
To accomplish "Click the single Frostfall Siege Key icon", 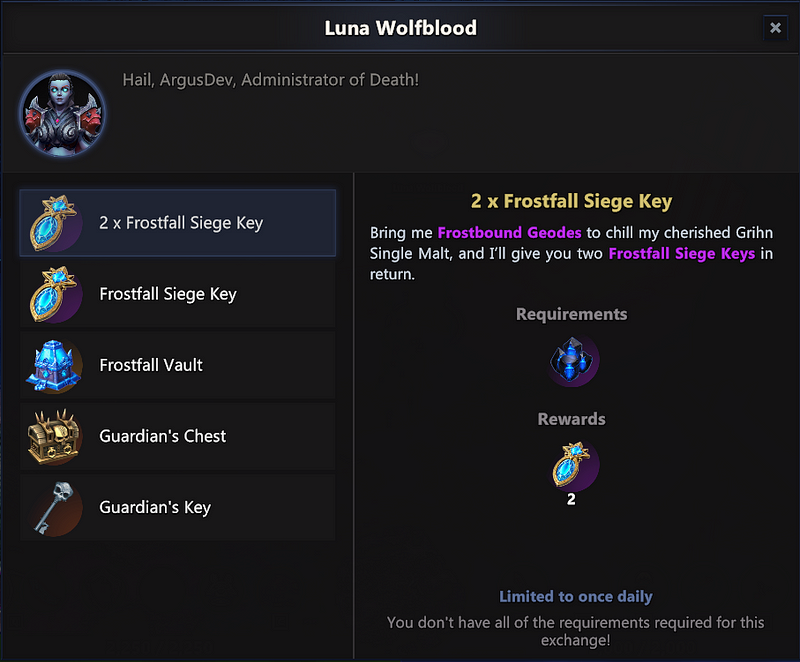I will tap(54, 294).
